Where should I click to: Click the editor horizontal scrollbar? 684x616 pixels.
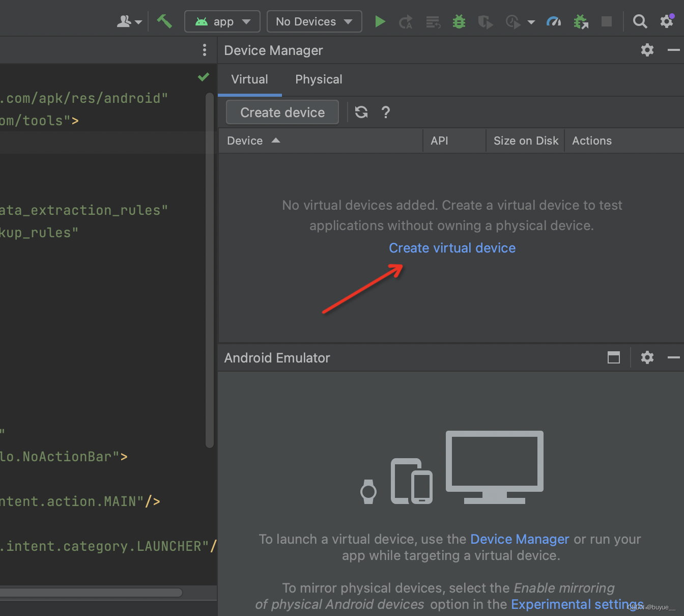(91, 593)
